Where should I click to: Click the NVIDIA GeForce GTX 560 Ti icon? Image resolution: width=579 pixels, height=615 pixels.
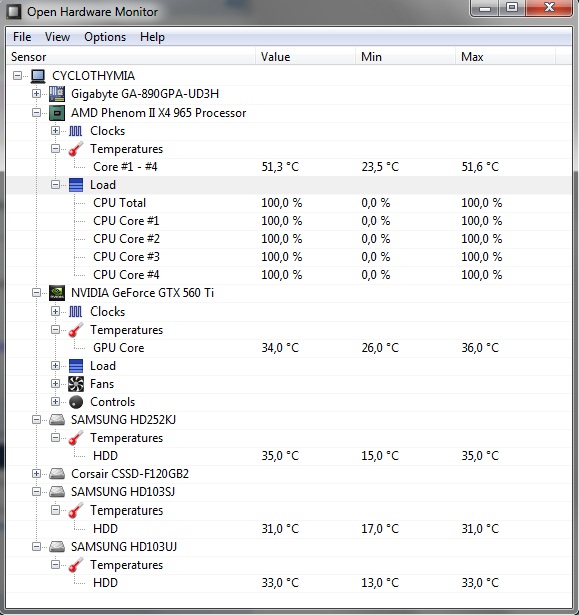pos(57,293)
